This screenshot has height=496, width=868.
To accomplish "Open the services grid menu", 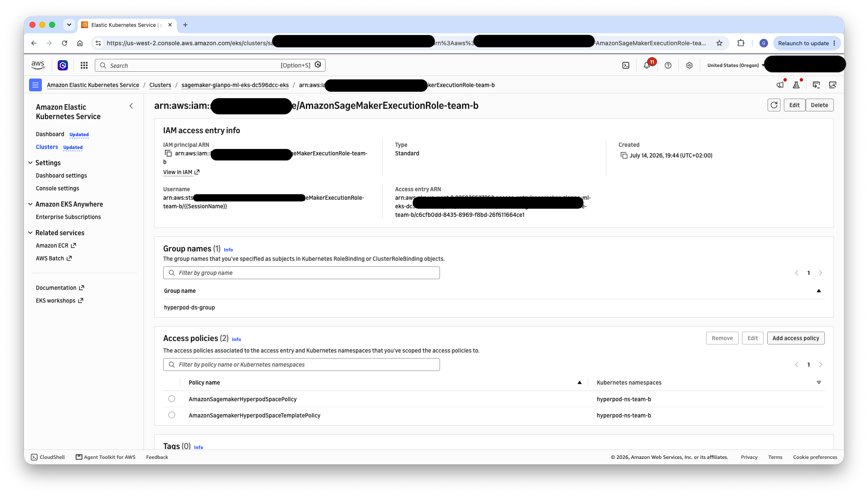I will tap(84, 65).
